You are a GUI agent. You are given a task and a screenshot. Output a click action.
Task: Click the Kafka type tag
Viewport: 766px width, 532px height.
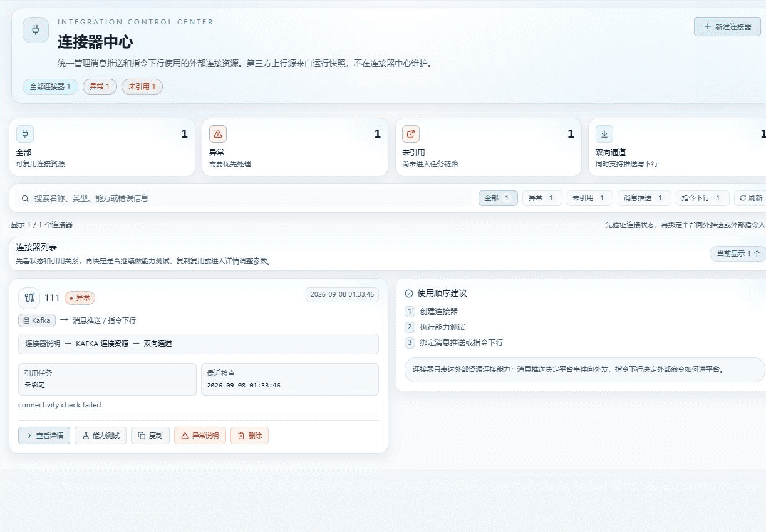[37, 320]
